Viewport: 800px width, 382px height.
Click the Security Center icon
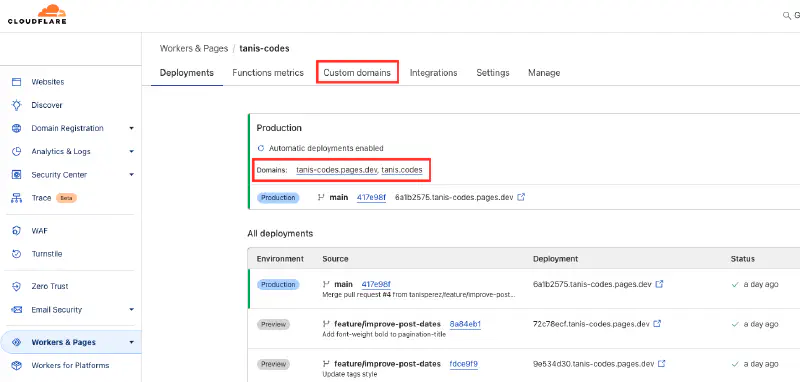point(16,175)
